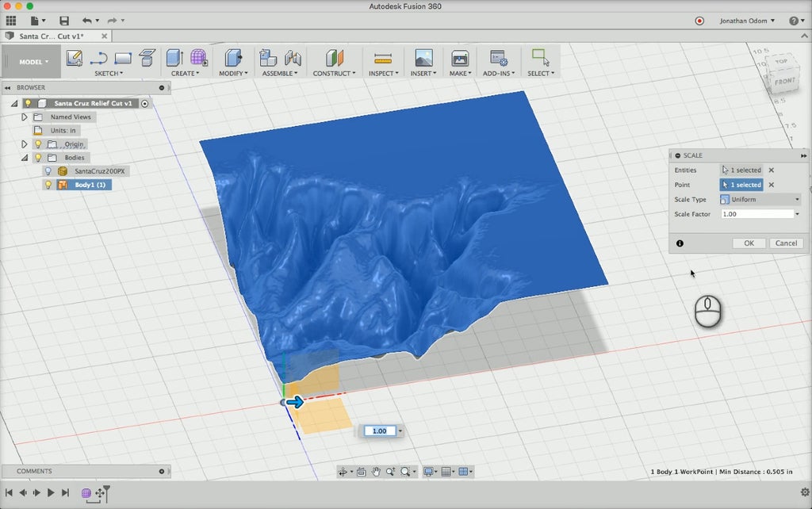Activate the Pan tool in navigation bar

tap(377, 471)
